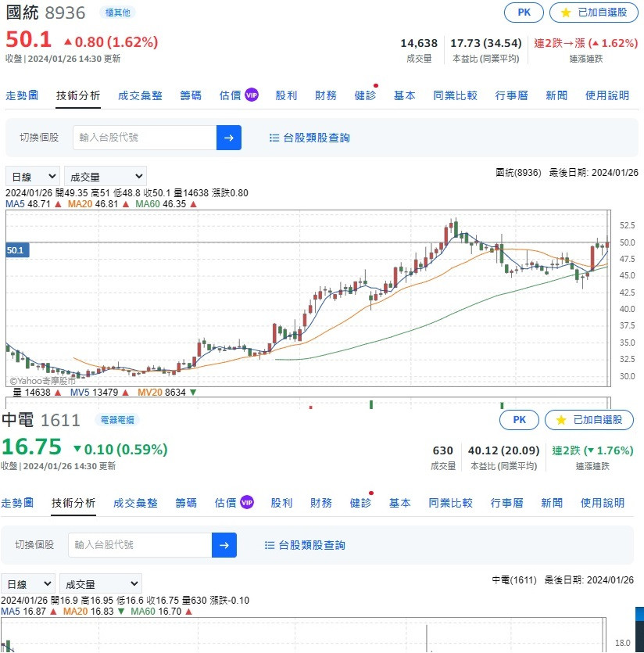Viewport: 644px width, 653px height.
Task: Submit stock code search arrow in 中電 section
Action: coord(224,545)
